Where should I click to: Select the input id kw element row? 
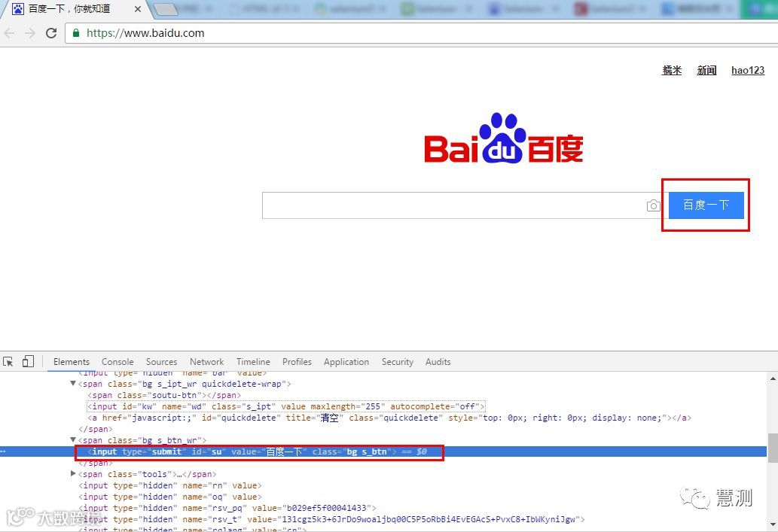point(285,406)
